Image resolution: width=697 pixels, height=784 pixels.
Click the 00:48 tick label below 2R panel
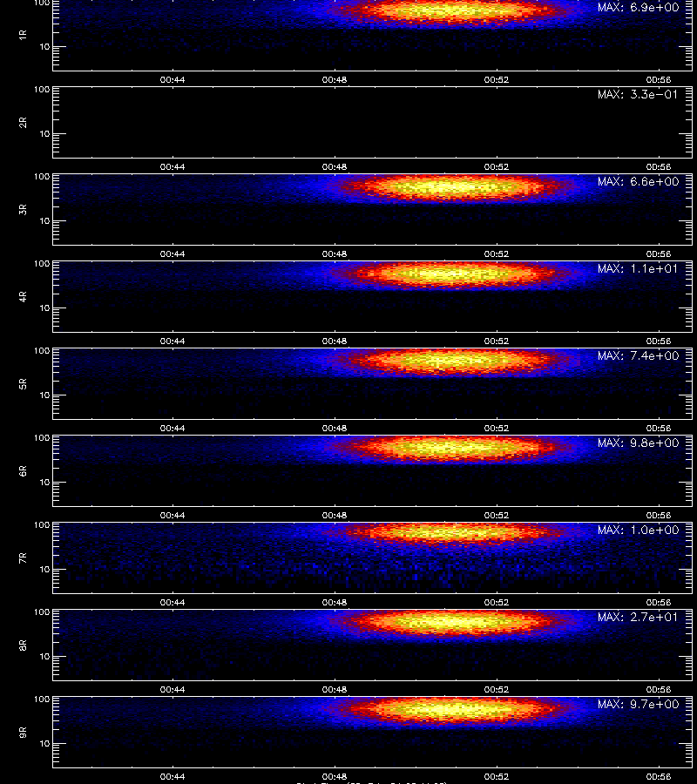coord(335,167)
